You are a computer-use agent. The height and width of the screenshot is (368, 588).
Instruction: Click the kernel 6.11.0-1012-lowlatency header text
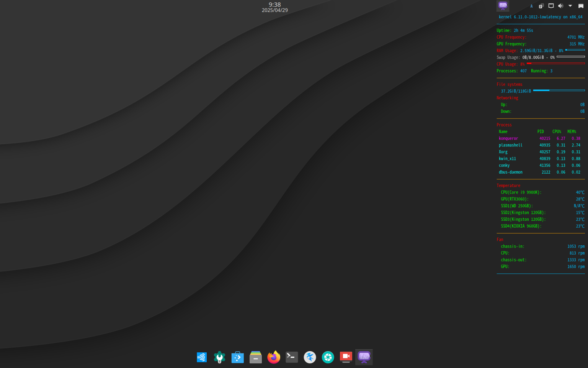click(x=541, y=17)
